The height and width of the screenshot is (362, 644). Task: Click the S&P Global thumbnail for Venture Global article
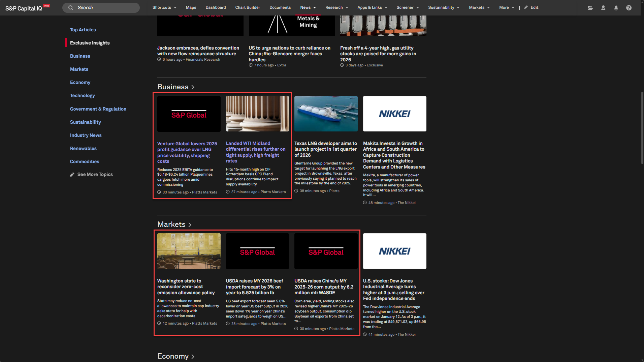click(189, 114)
